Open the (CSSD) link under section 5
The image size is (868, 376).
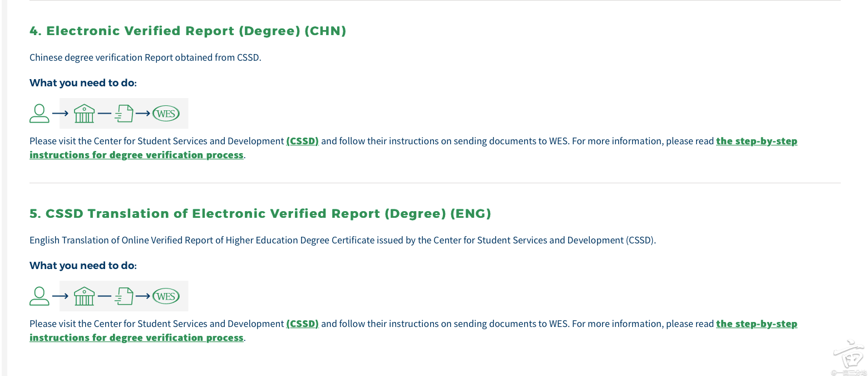(303, 324)
